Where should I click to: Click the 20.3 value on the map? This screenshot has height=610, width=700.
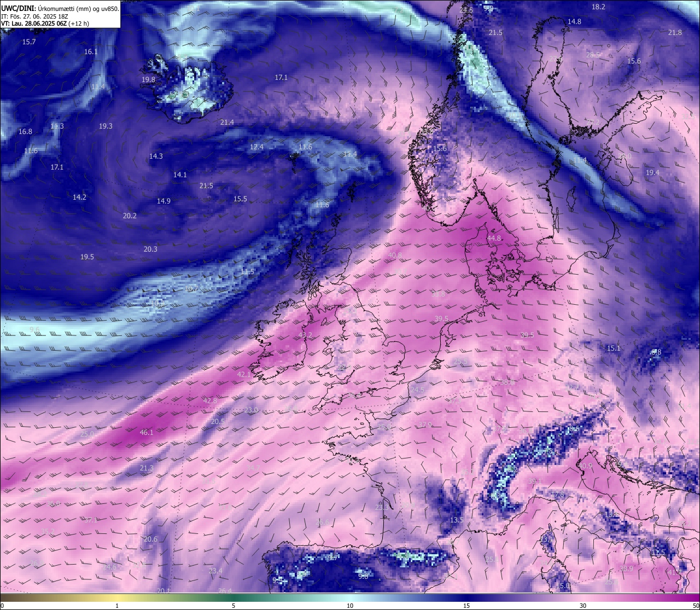[x=150, y=249]
